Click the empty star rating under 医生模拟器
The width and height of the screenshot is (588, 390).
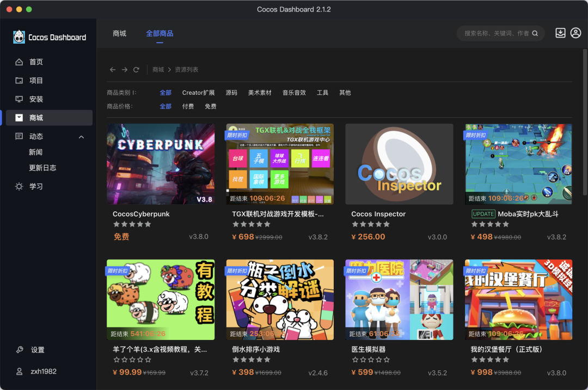coord(371,360)
